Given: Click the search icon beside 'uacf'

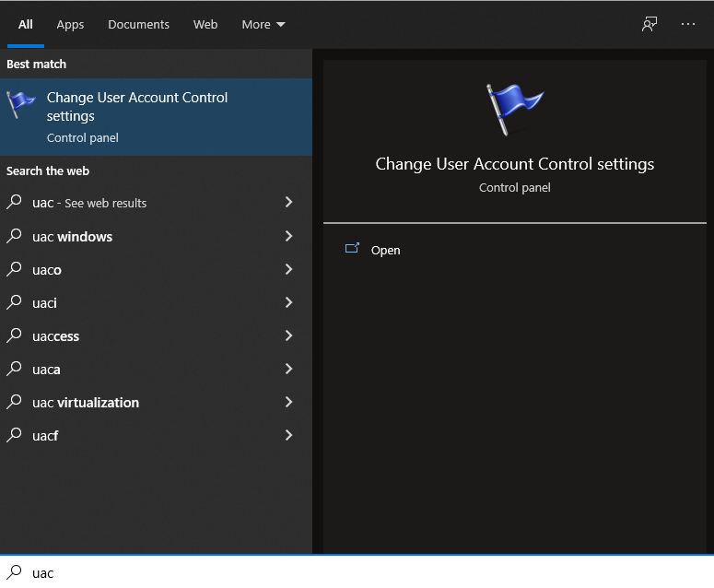Looking at the screenshot, I should [x=15, y=435].
